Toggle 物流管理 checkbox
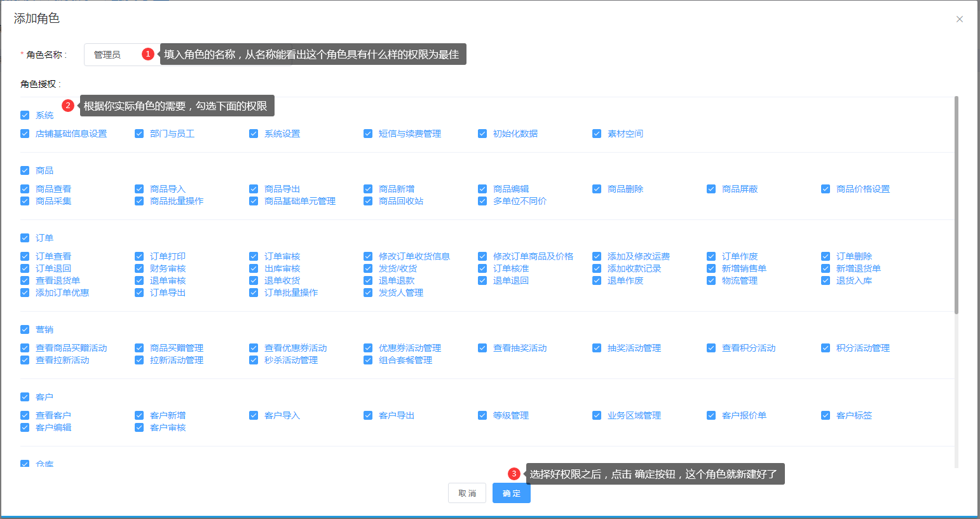This screenshot has width=980, height=519. pos(711,280)
